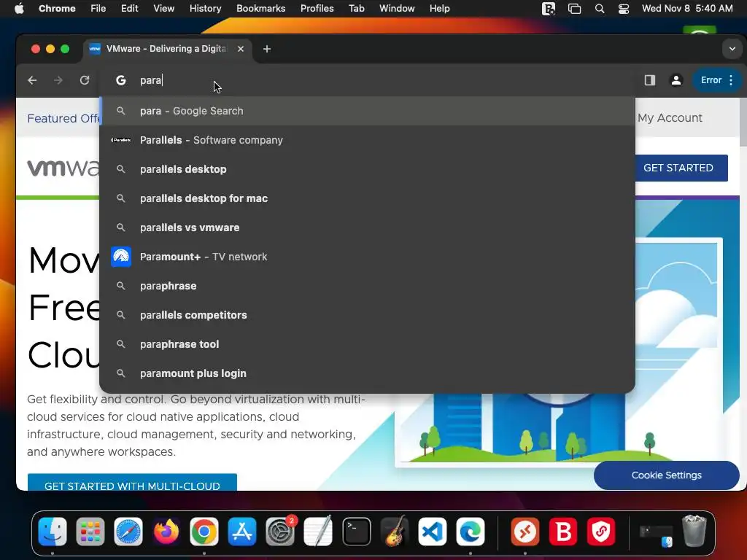Click the Bitdefender menu bar icon
The image size is (747, 560).
[x=549, y=9]
